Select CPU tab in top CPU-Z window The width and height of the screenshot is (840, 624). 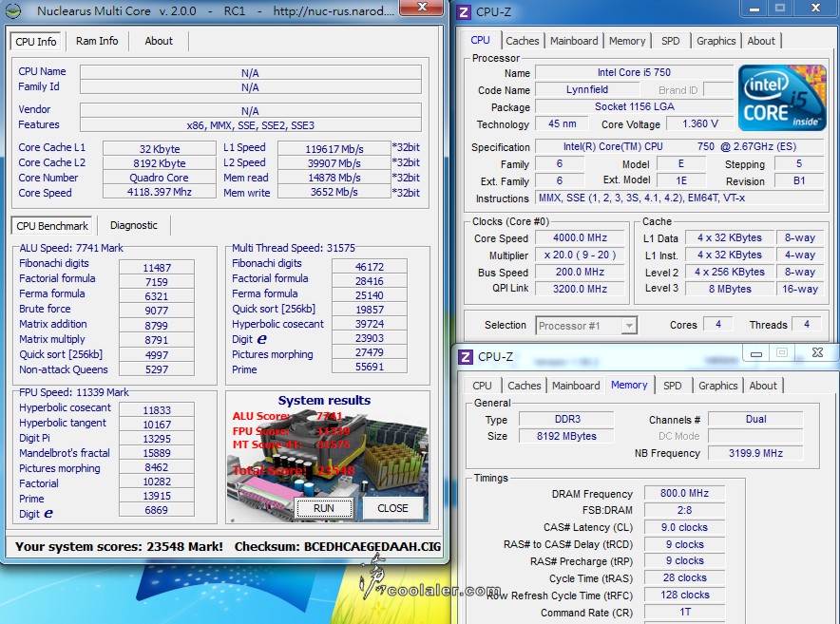point(481,40)
